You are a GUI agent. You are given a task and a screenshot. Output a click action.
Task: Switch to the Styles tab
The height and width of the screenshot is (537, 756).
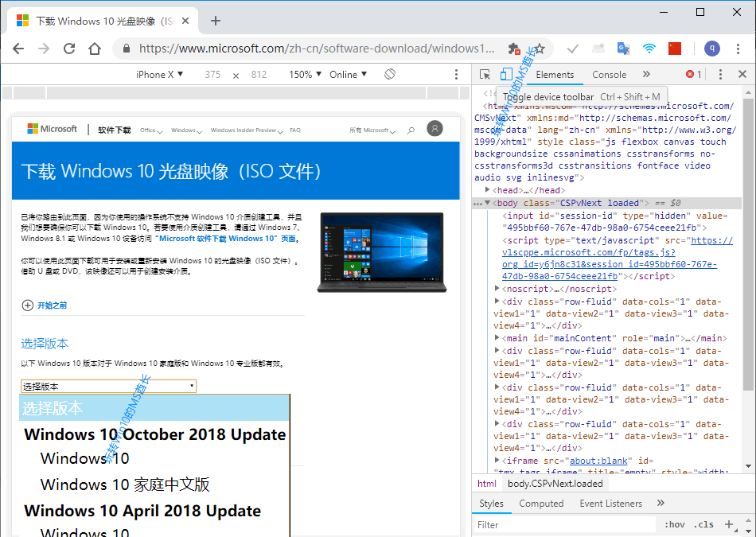click(x=491, y=504)
